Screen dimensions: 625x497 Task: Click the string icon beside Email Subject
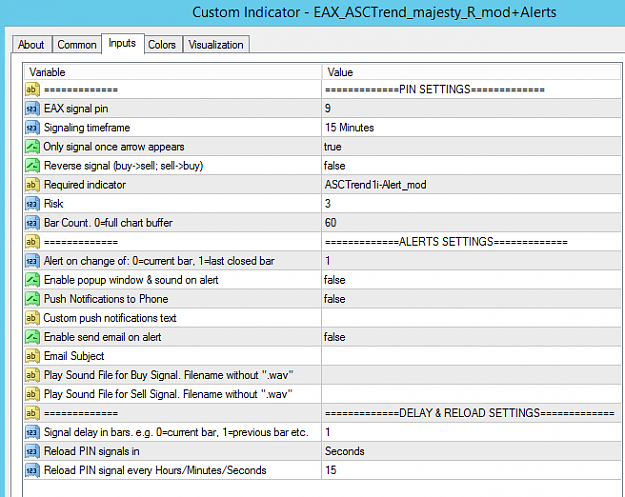32,356
